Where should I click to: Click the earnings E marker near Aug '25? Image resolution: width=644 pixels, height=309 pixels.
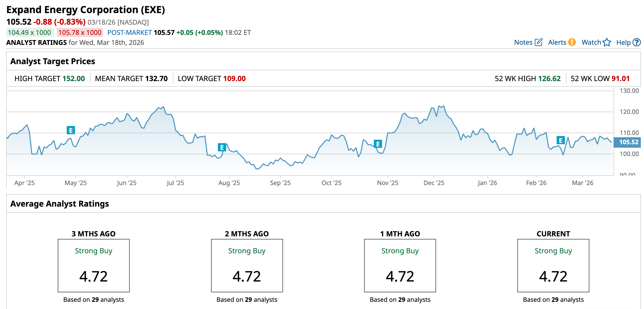[x=222, y=147]
